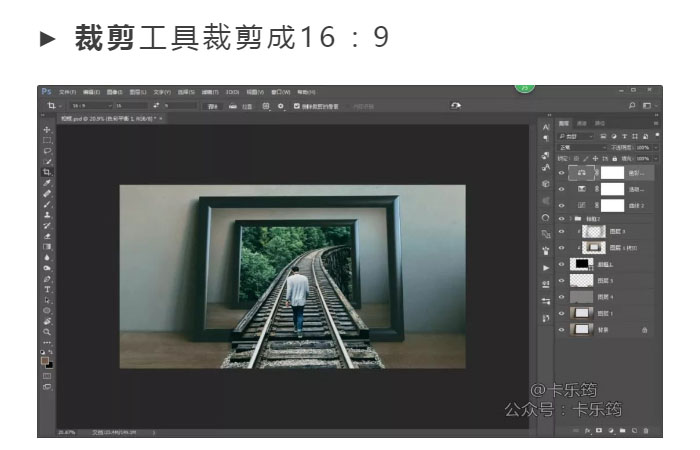The height and width of the screenshot is (450, 700).
Task: Add layer style fx button
Action: click(x=588, y=431)
